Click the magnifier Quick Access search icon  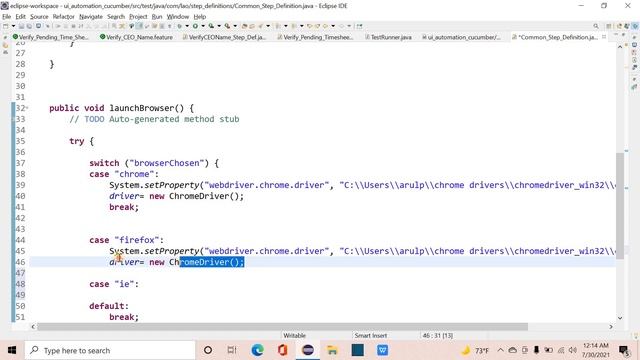(596, 26)
